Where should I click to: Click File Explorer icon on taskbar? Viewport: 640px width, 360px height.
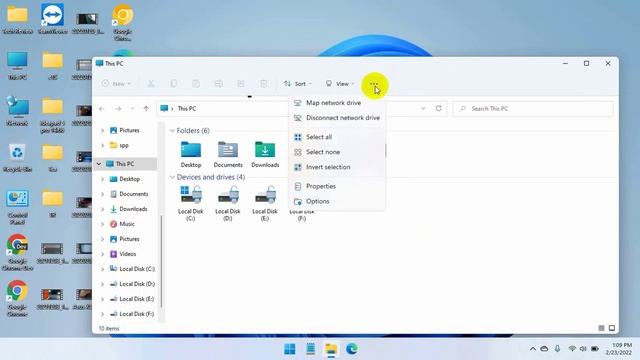tap(331, 349)
